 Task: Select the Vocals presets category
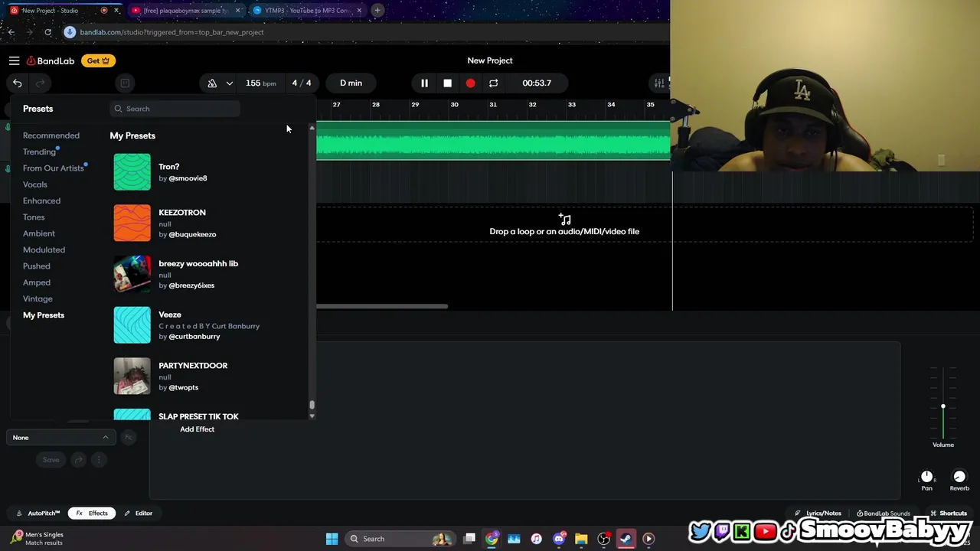tap(35, 184)
